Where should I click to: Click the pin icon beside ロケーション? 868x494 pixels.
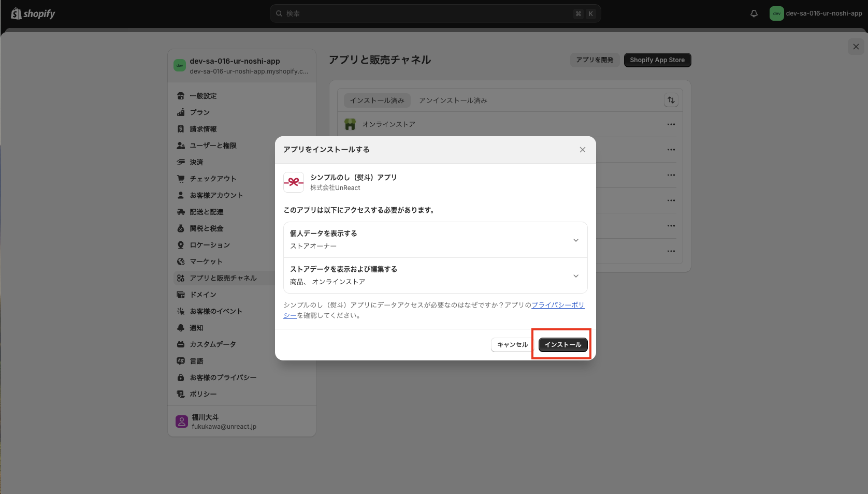click(181, 245)
